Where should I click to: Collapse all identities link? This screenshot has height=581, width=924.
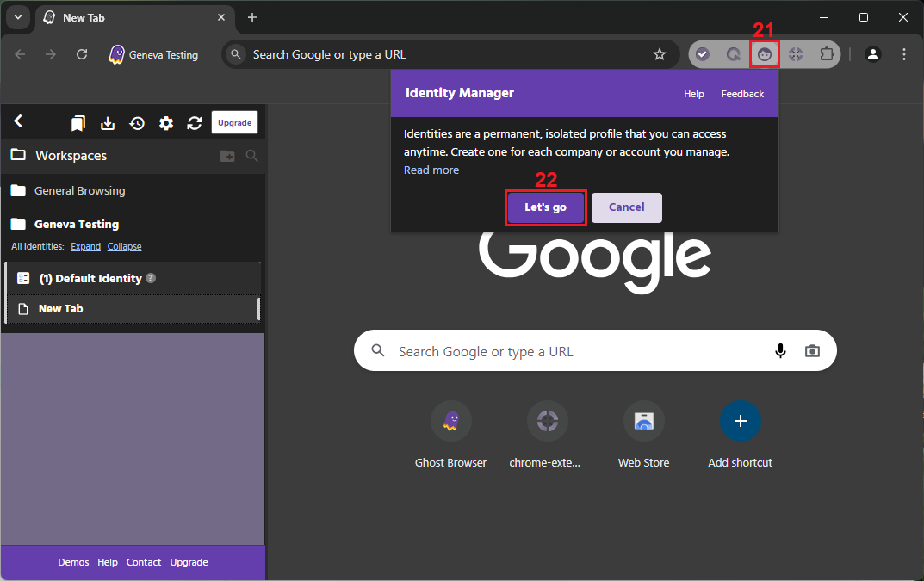[x=124, y=246]
